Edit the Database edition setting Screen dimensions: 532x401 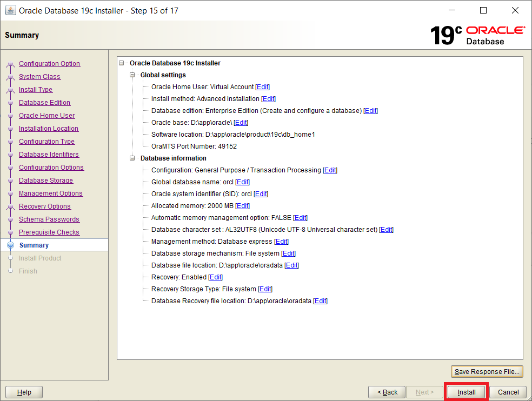pos(370,111)
